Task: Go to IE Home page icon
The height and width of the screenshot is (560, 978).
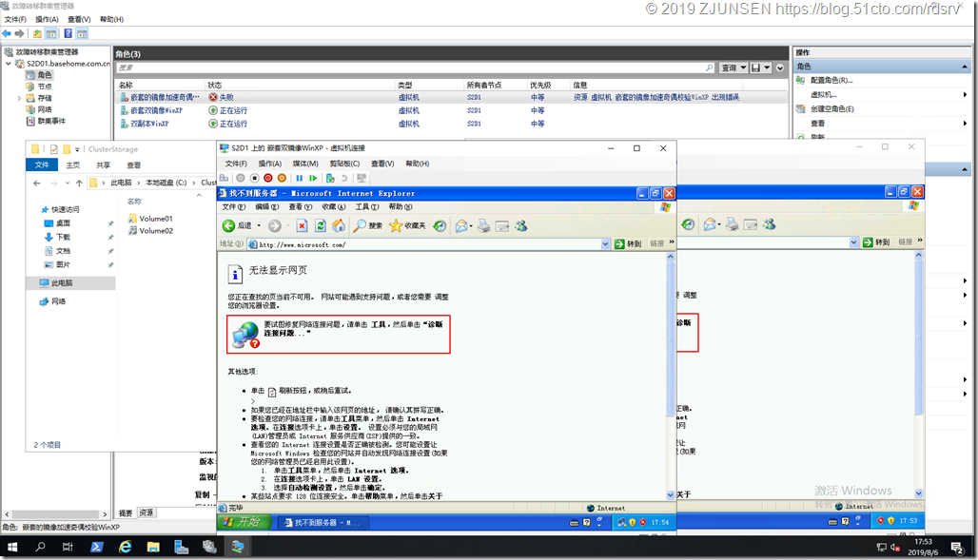Action: coord(338,225)
